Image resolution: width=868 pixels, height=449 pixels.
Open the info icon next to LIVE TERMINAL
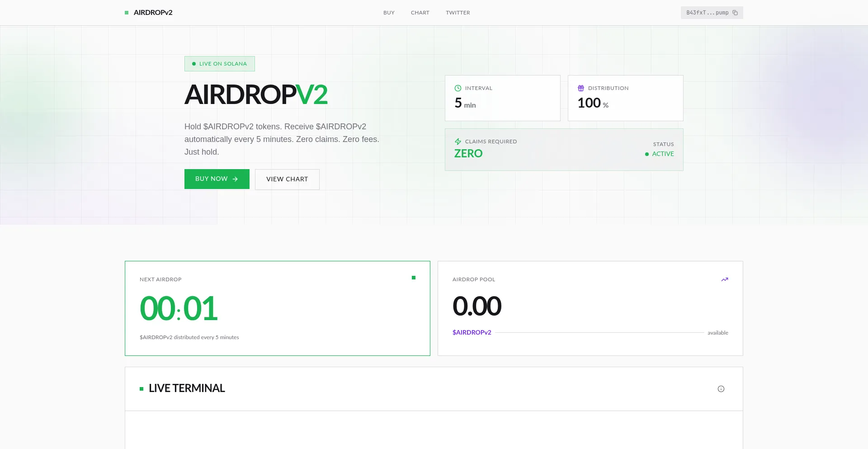pyautogui.click(x=722, y=389)
